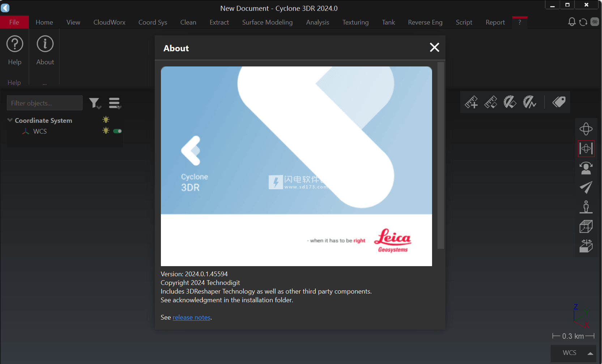Activate the free orbit navigation icon
This screenshot has width=602, height=364.
pyautogui.click(x=586, y=129)
